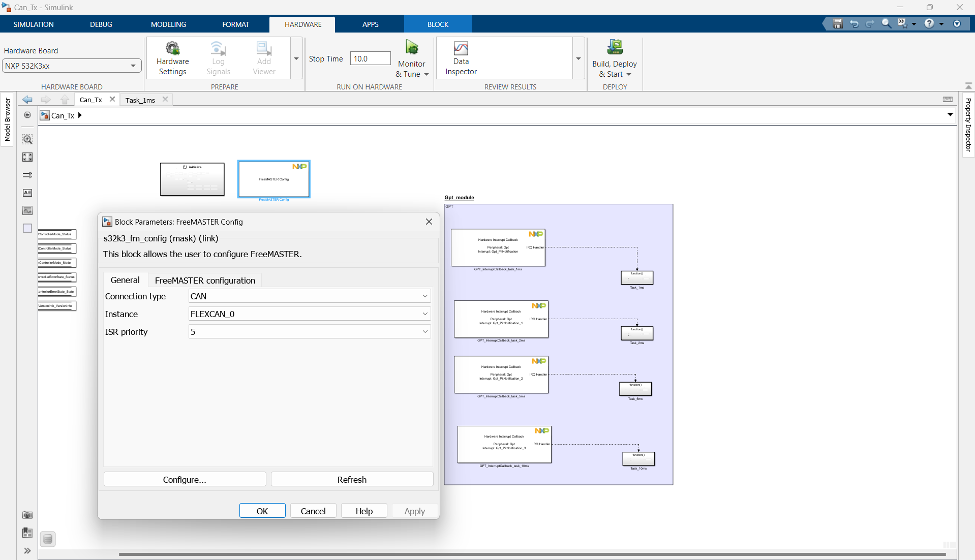Switch to the FreeMASTER configuration tab

pos(204,280)
